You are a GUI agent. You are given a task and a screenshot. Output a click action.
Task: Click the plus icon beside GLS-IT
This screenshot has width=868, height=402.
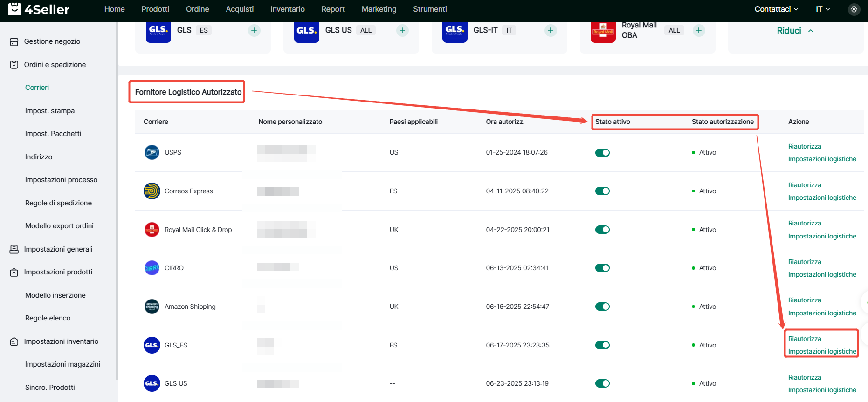[551, 31]
